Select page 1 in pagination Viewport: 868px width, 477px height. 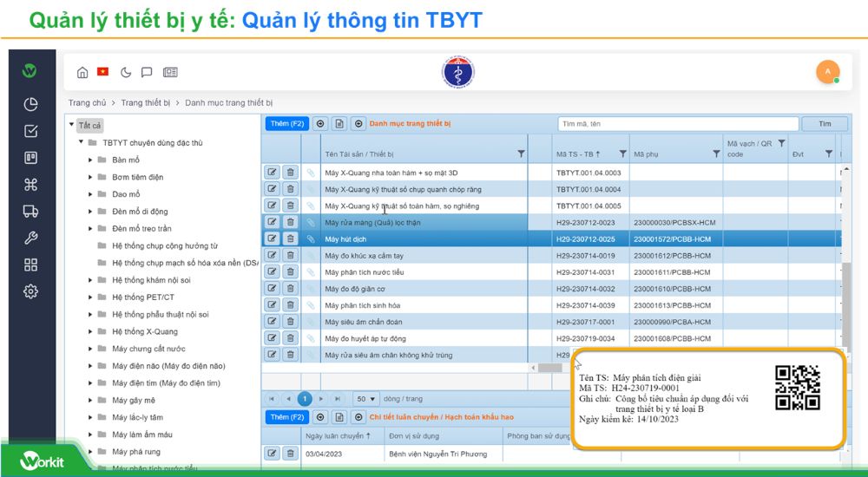click(x=305, y=398)
